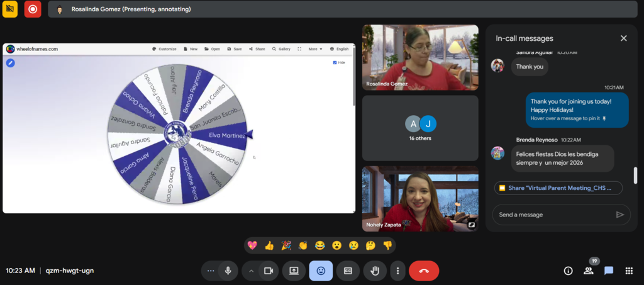The height and width of the screenshot is (285, 644).
Task: Click the blue annotation pencil icon
Action: click(x=11, y=62)
